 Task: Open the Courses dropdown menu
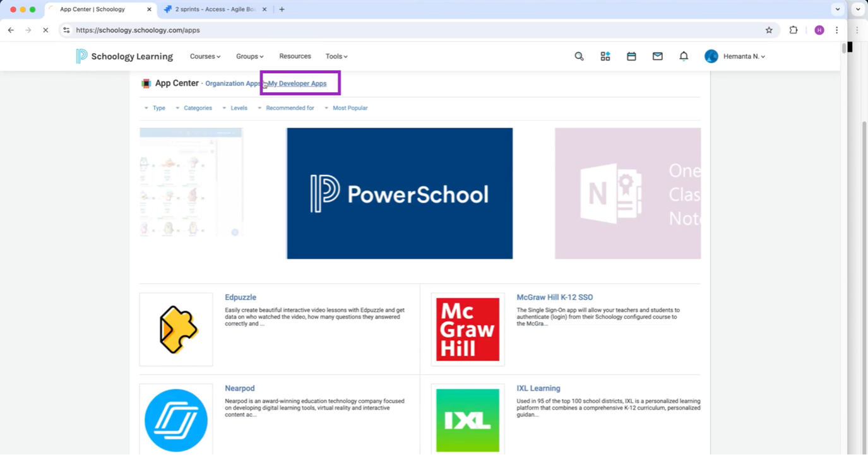[x=205, y=56]
